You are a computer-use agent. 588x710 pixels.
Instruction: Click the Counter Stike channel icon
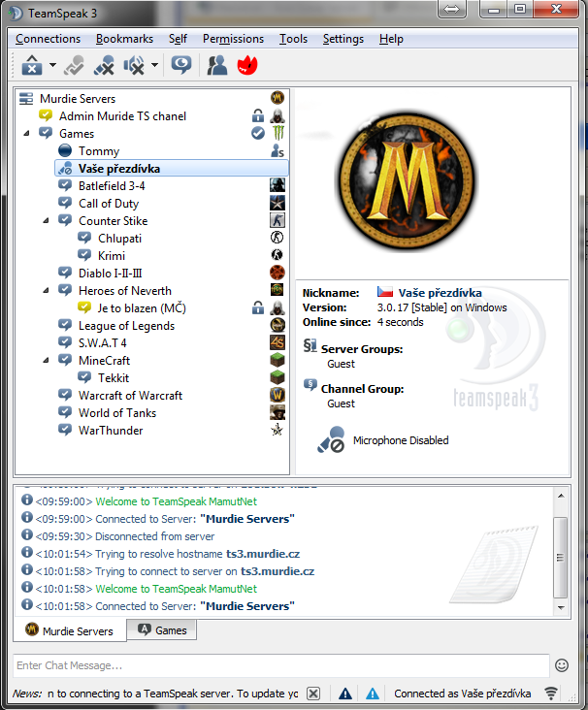tap(278, 220)
